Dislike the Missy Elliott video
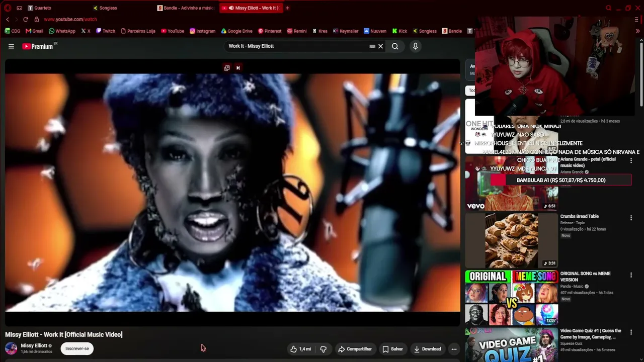The width and height of the screenshot is (644, 362). pyautogui.click(x=324, y=349)
